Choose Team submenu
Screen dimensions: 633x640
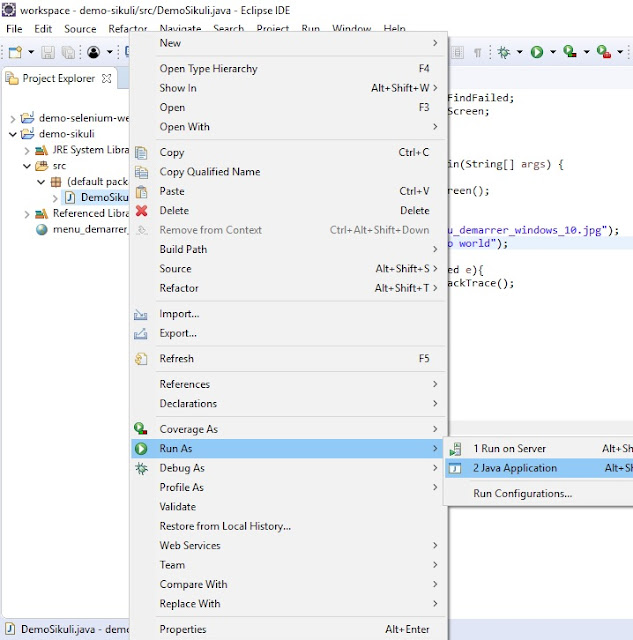[x=289, y=564]
